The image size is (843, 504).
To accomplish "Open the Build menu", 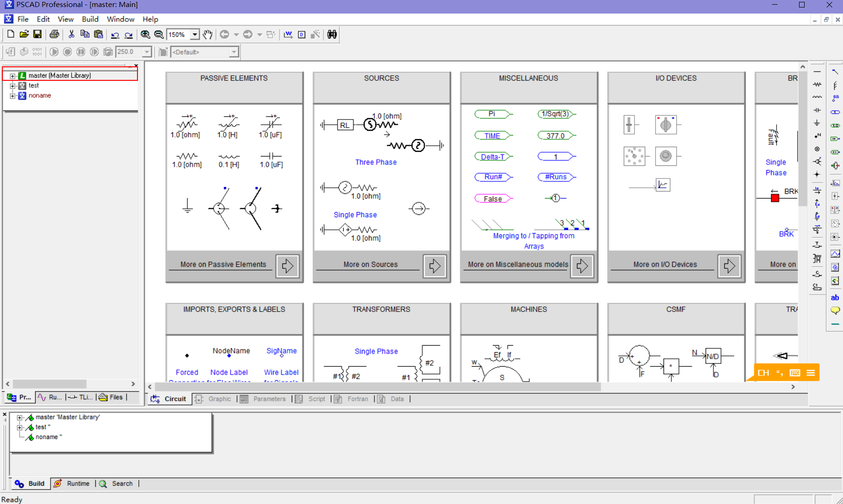I will pos(90,19).
